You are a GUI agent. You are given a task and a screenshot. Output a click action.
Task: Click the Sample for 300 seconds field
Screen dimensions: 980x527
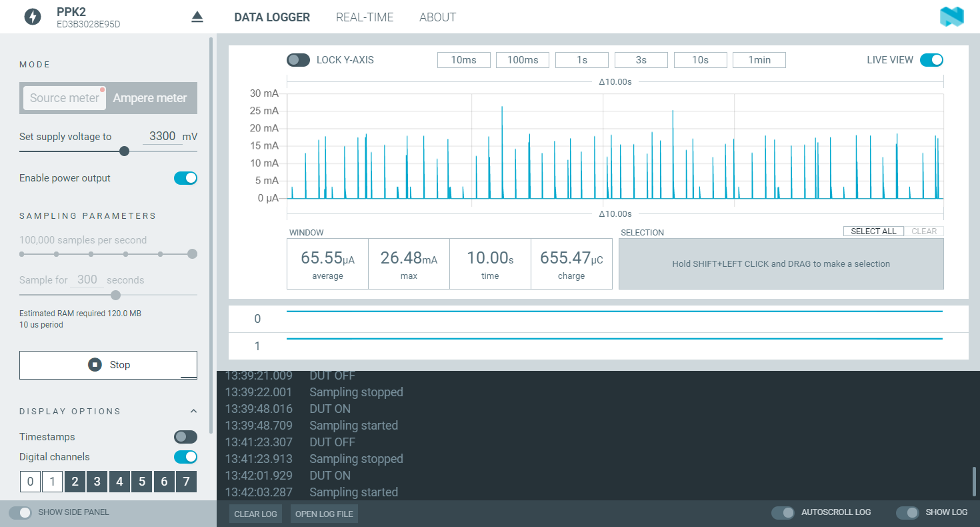point(87,280)
